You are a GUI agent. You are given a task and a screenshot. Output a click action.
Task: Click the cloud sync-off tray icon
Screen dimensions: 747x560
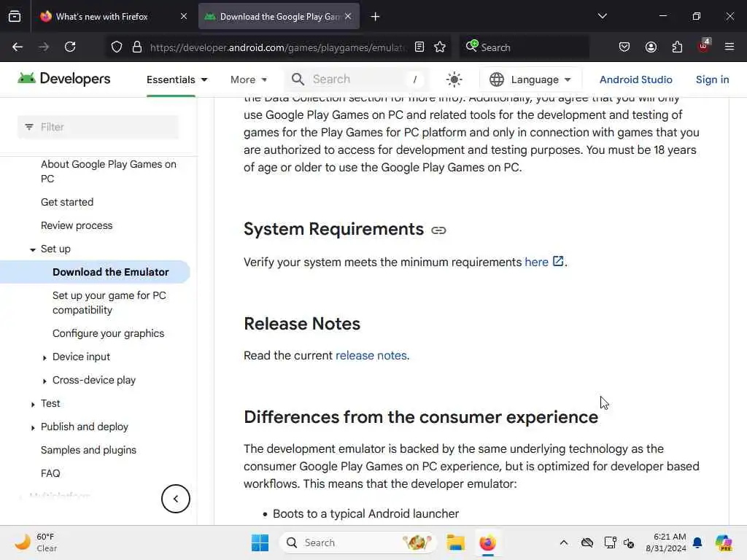pos(587,542)
